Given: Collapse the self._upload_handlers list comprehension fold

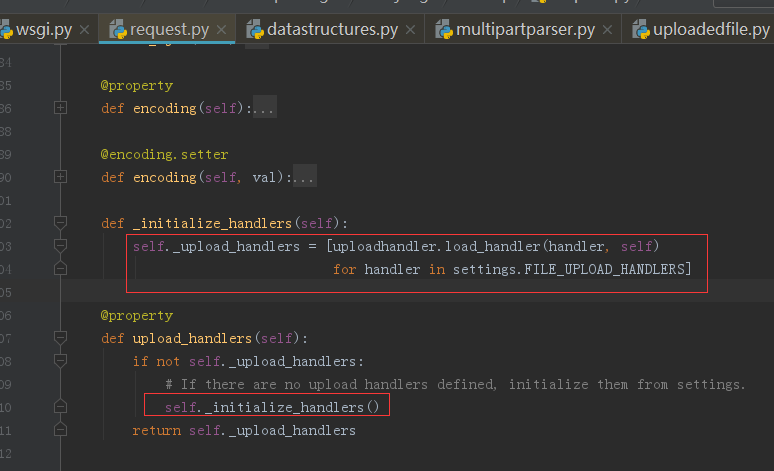Looking at the screenshot, I should pos(60,246).
